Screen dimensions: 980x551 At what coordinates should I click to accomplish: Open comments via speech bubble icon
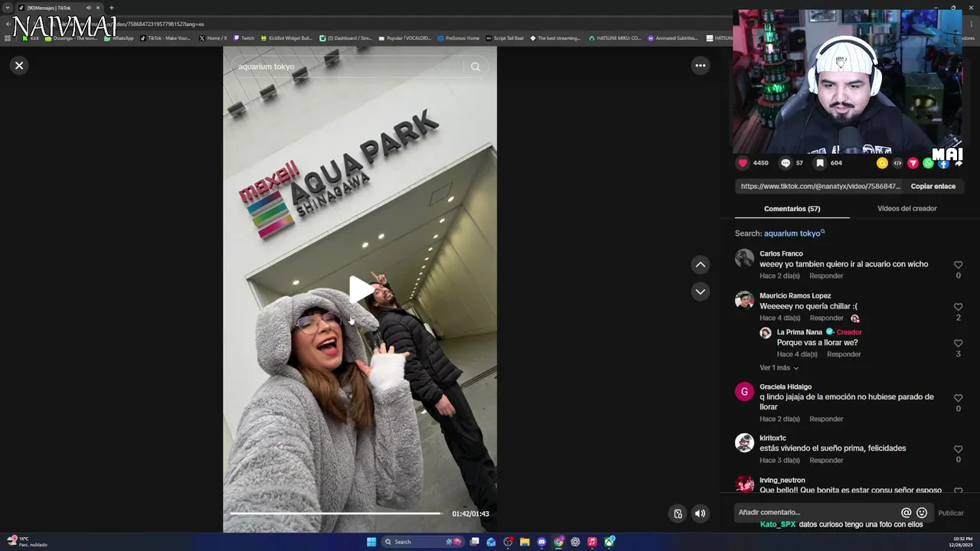(786, 163)
